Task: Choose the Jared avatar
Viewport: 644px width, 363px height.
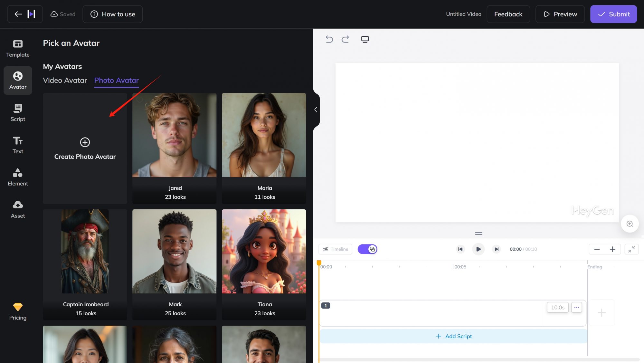Action: point(175,148)
